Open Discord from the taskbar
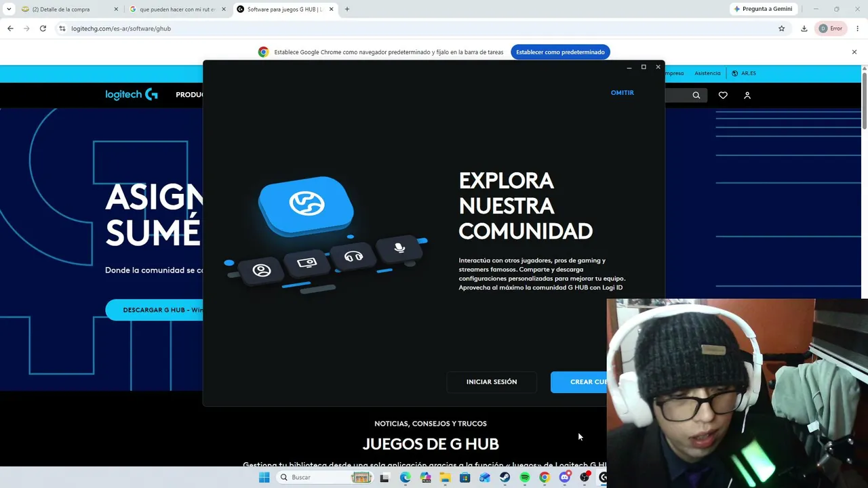 [x=564, y=477]
